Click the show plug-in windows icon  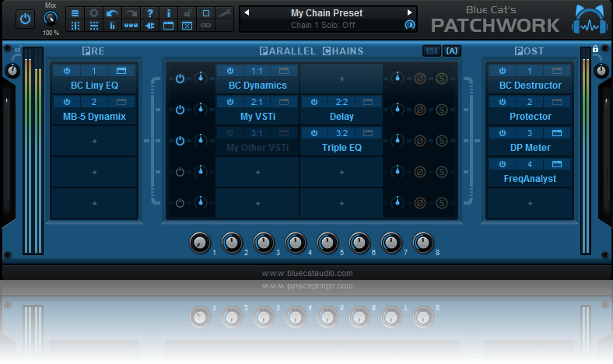[169, 26]
